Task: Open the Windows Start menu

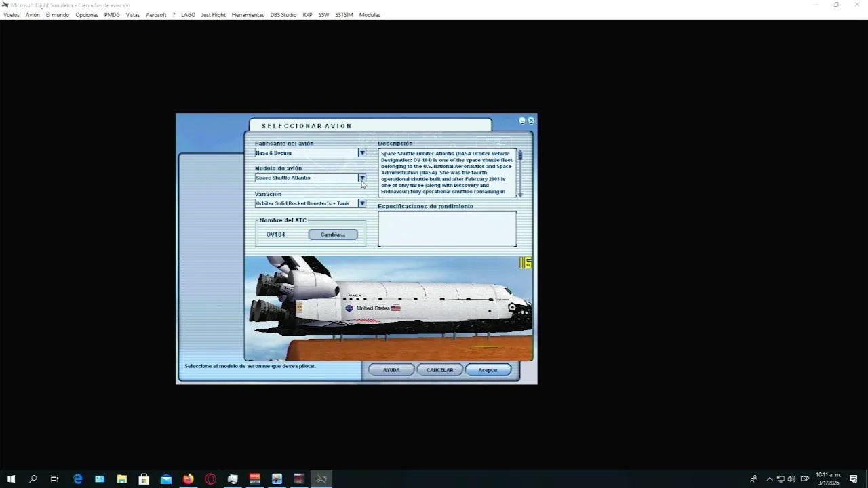Action: [x=11, y=479]
